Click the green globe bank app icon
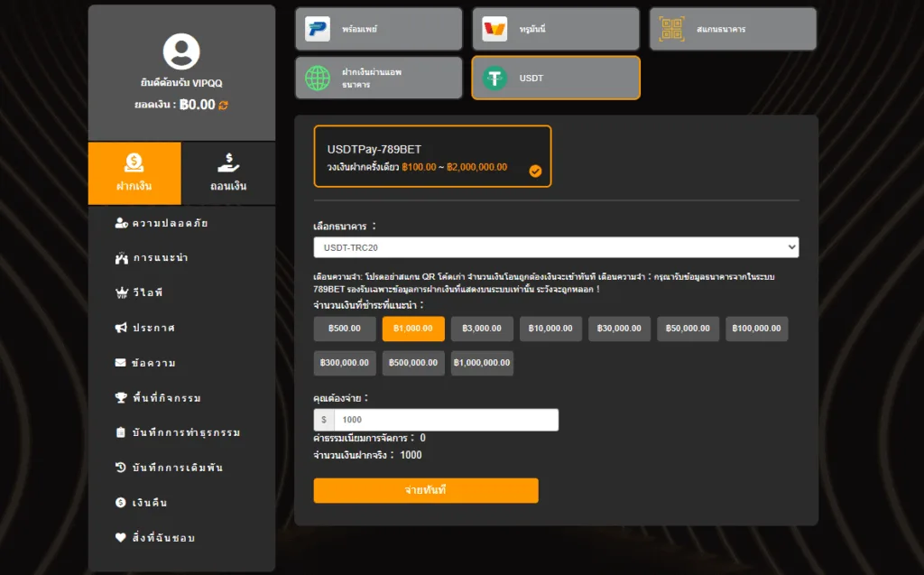This screenshot has width=924, height=575. coord(318,78)
